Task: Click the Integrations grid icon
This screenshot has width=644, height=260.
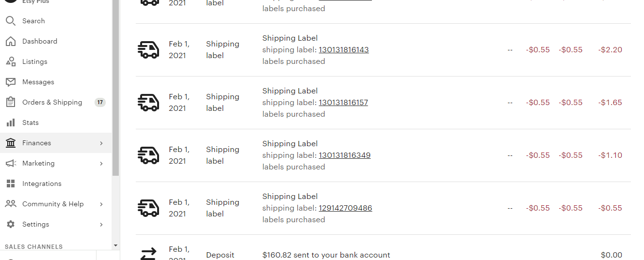Action: (x=11, y=184)
